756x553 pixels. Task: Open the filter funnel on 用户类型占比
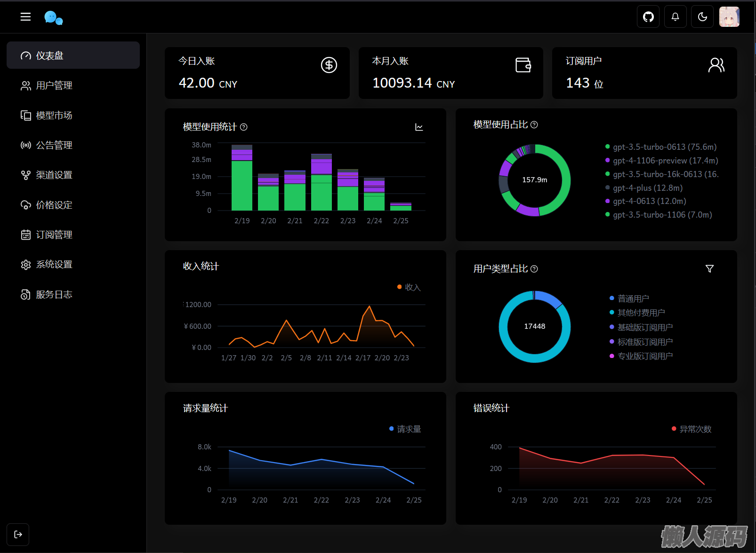point(710,268)
